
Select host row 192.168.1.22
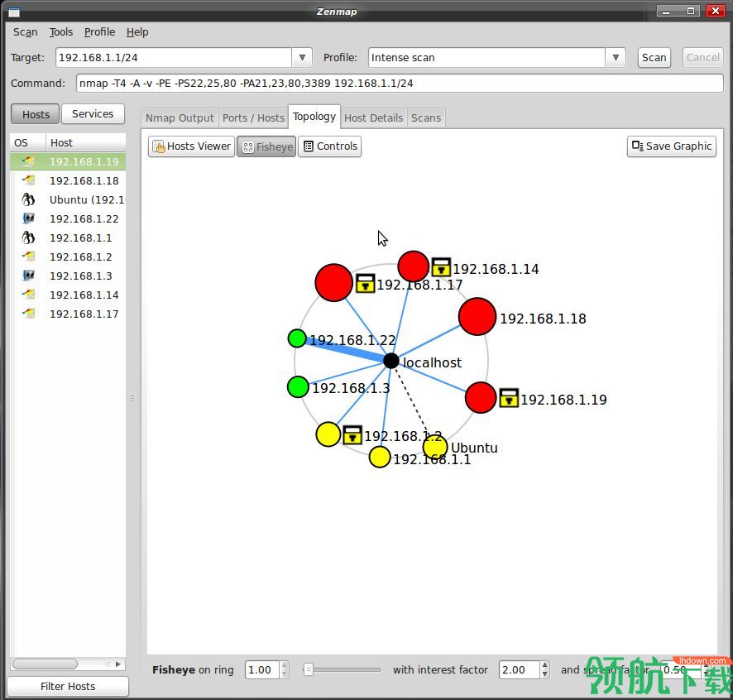coord(68,218)
